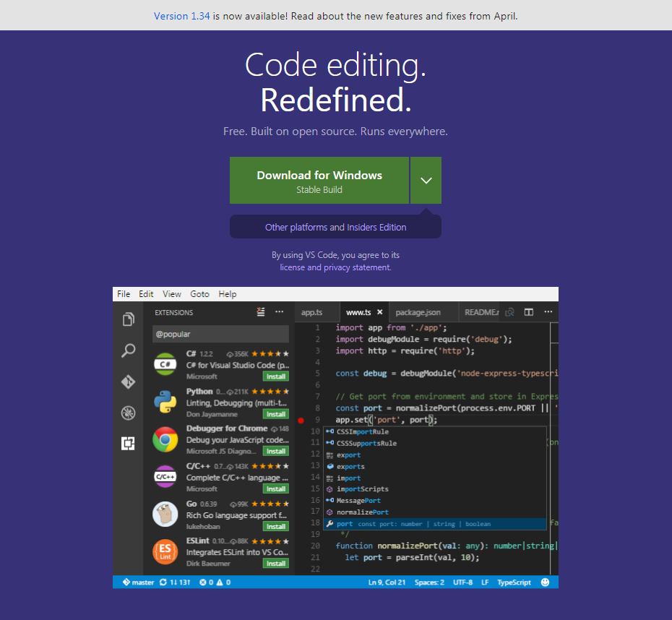Select the Python extension logo
Image resolution: width=672 pixels, height=620 pixels.
point(165,402)
